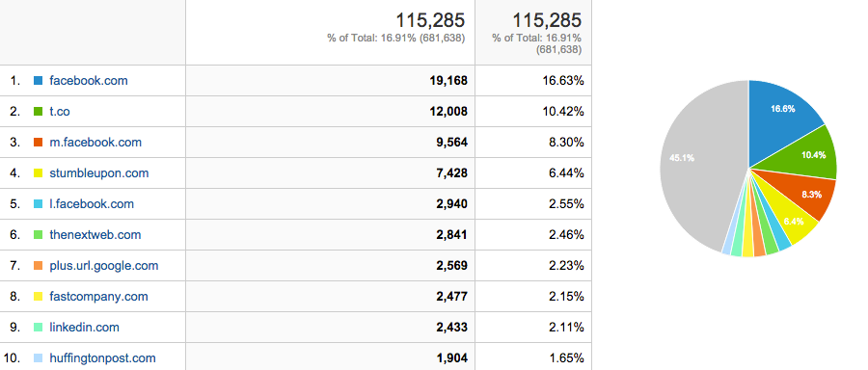Open the m.facebook.com source link
The width and height of the screenshot is (868, 370).
click(95, 143)
